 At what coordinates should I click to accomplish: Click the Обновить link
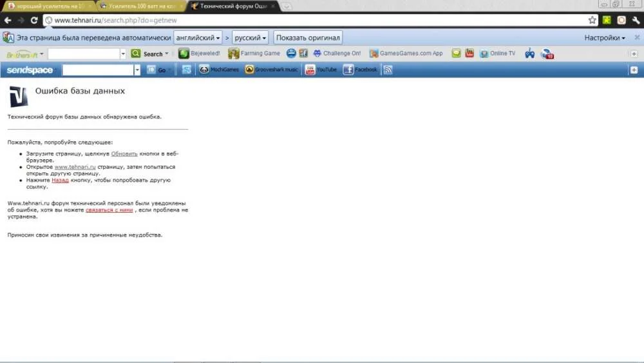tap(124, 153)
